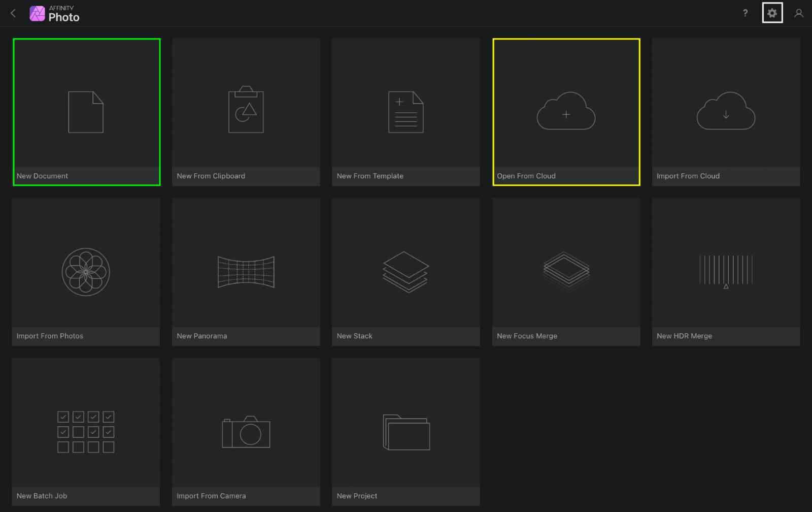Click the blank page New Document icon
This screenshot has width=812, height=512.
(86, 112)
